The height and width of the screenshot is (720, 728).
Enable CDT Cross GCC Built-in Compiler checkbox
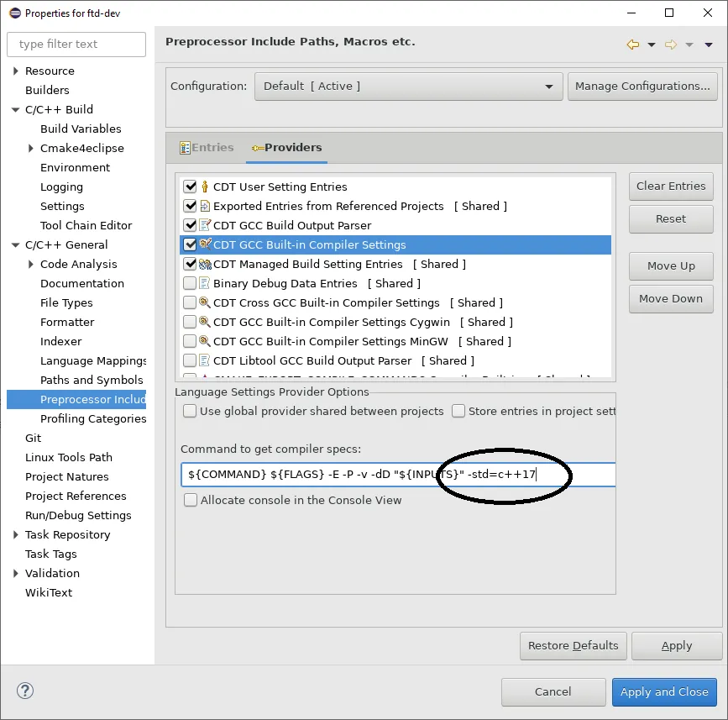[190, 302]
